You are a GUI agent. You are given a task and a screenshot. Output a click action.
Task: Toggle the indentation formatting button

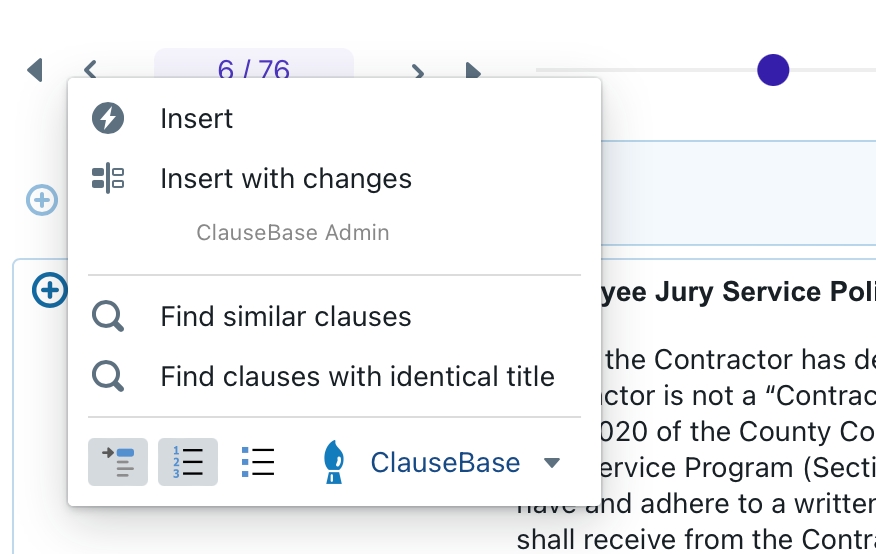118,462
